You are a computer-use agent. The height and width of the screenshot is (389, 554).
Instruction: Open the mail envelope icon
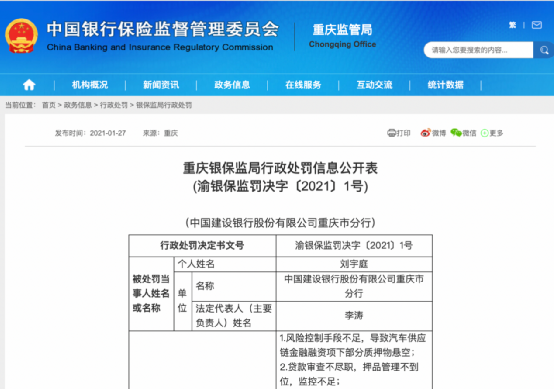(537, 25)
